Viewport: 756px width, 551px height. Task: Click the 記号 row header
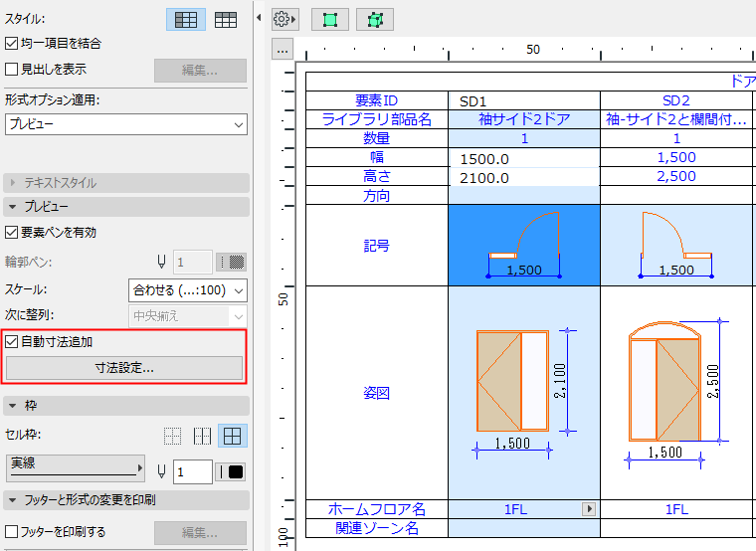(x=377, y=246)
